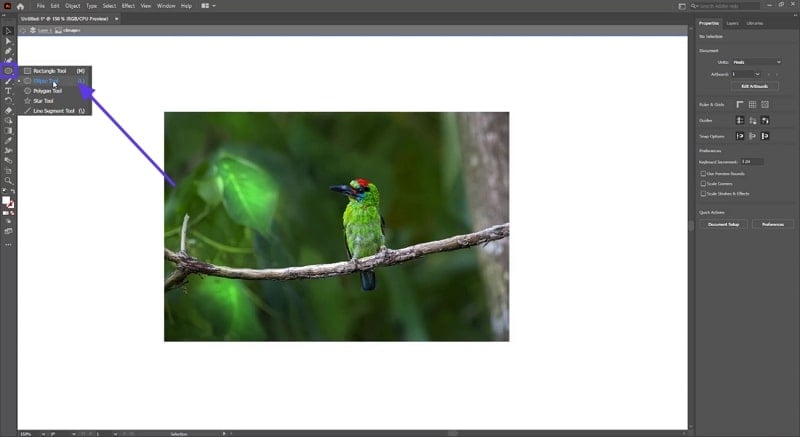800x437 pixels.
Task: Click the Drawing Mode icon in toolbar
Action: pyautogui.click(x=8, y=222)
